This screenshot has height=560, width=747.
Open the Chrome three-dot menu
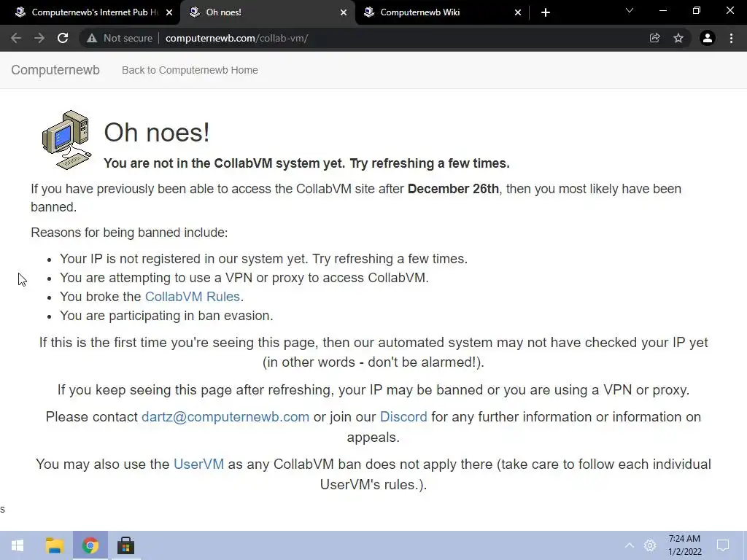pos(731,38)
